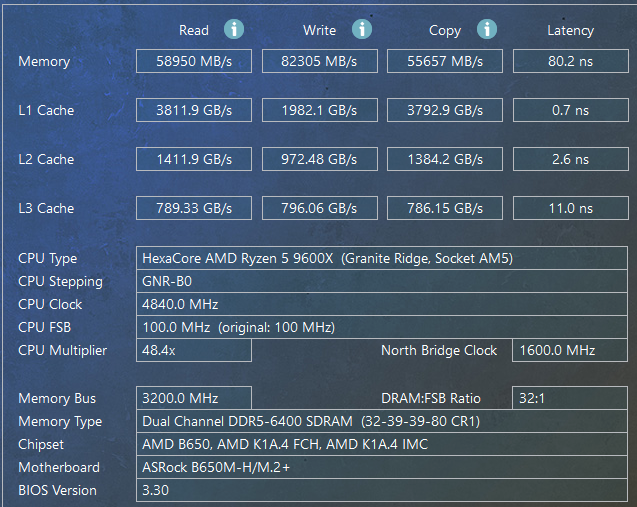Click the Chipset field AMD B650
Viewport: 637px width, 507px height.
point(382,444)
